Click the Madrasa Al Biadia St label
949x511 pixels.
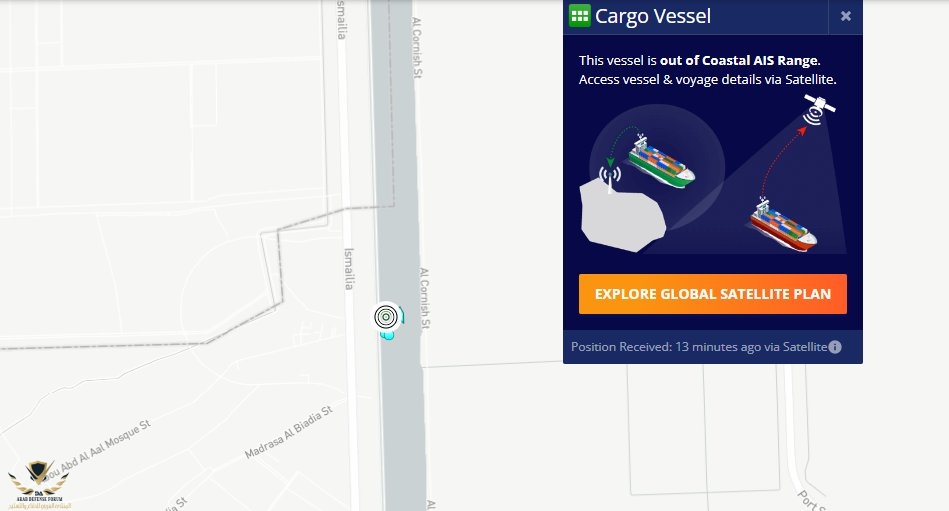(x=289, y=432)
